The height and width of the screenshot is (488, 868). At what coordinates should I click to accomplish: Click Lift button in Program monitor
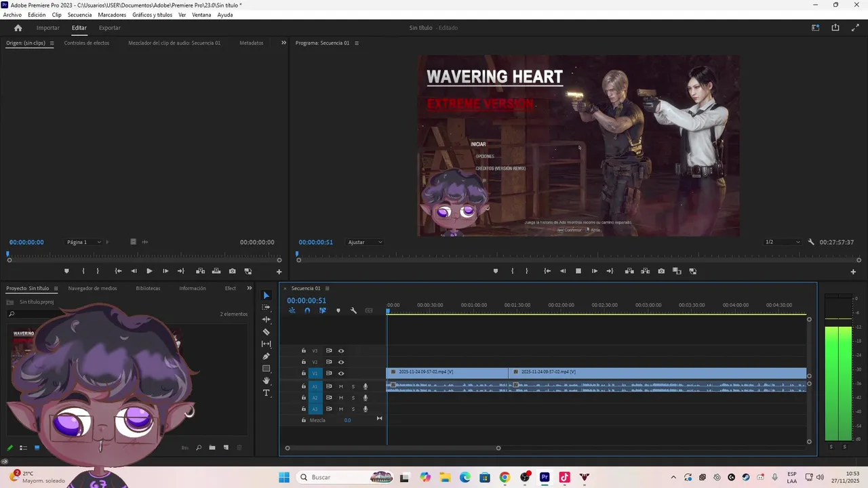(x=629, y=271)
